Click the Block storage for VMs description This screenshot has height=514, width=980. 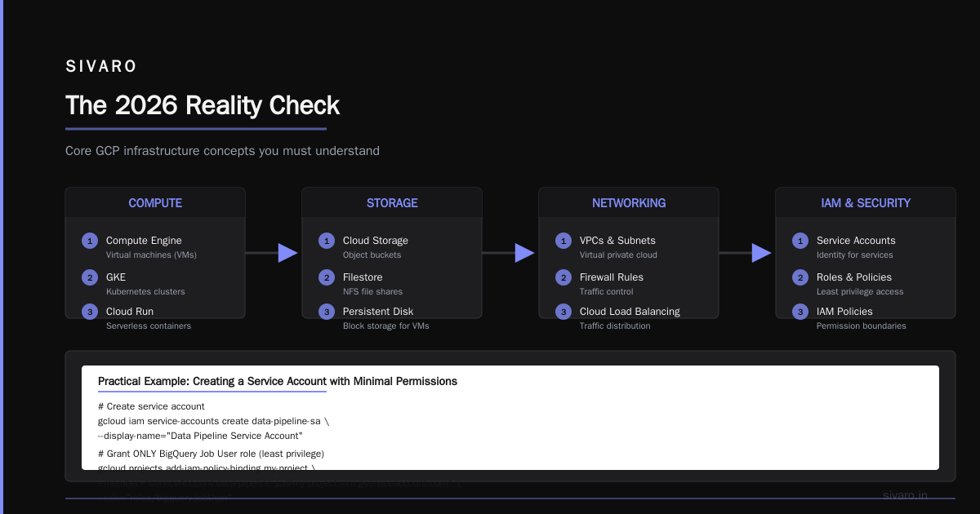385,326
